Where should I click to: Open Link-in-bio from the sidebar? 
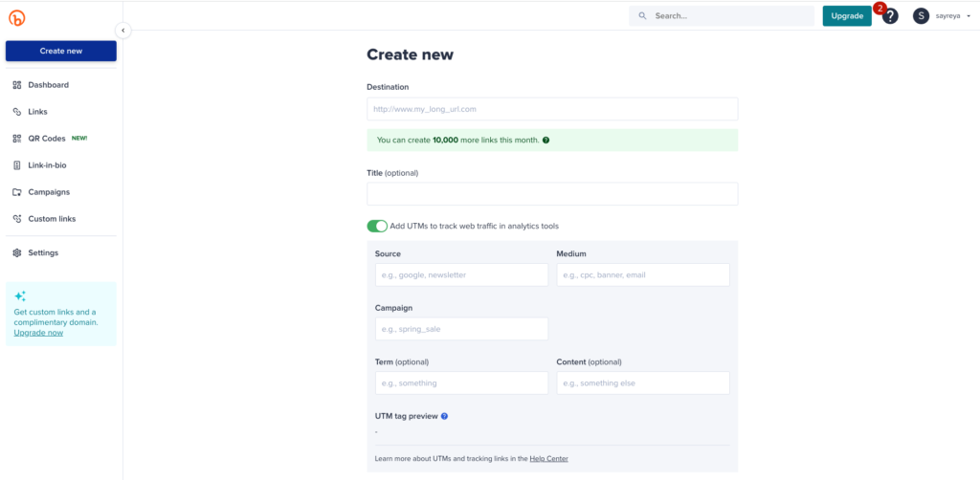[47, 165]
